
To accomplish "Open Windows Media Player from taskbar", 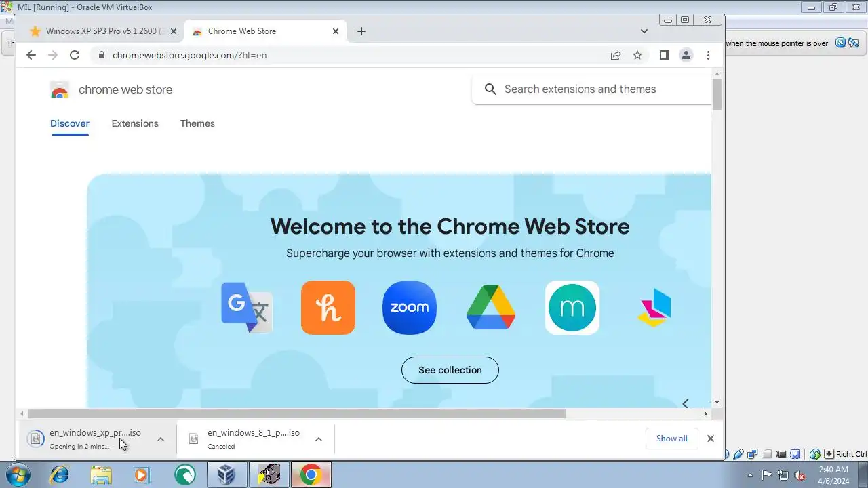I will pyautogui.click(x=142, y=474).
